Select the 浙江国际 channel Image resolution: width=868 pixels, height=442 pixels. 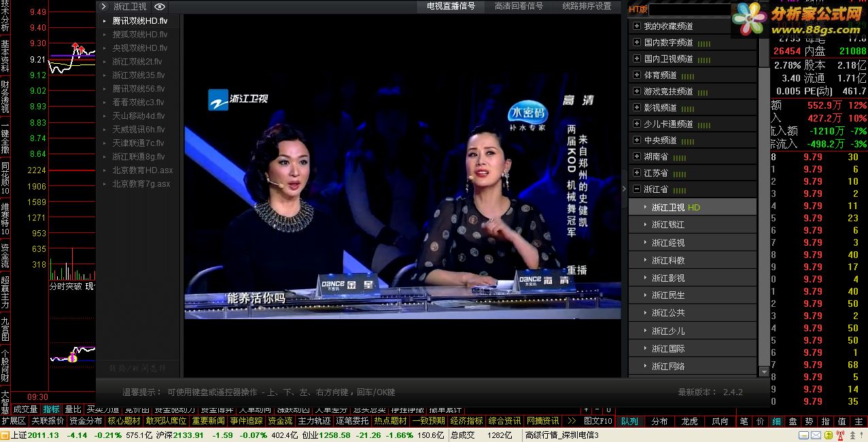692,348
